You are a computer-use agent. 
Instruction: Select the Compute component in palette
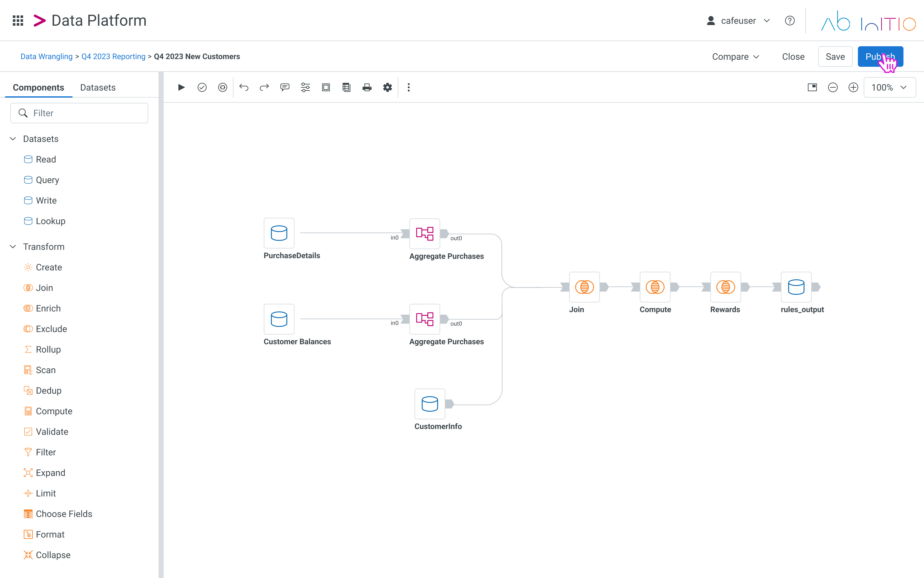(x=48, y=411)
